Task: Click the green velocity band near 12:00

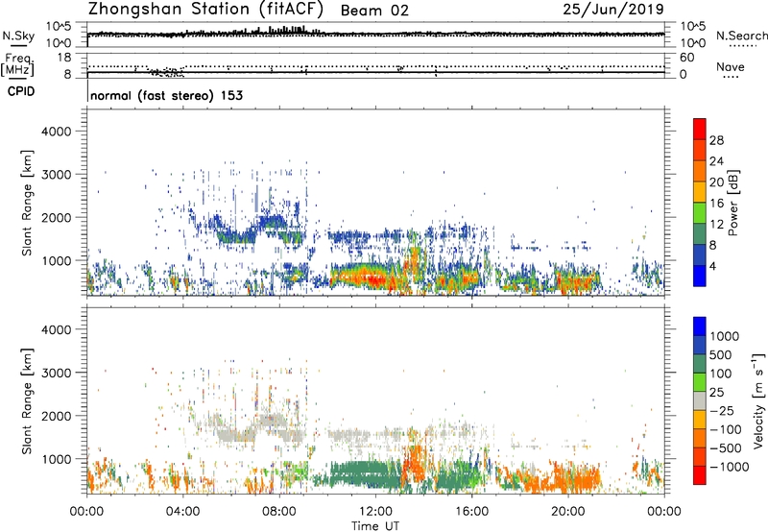Action: click(365, 474)
